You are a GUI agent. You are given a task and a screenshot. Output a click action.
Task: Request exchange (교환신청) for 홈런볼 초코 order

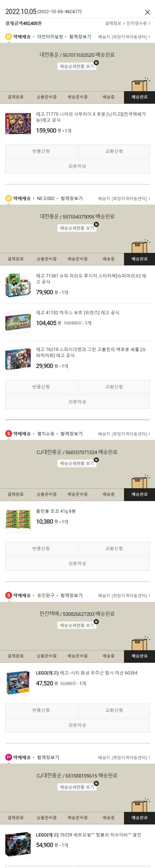[x=114, y=549]
